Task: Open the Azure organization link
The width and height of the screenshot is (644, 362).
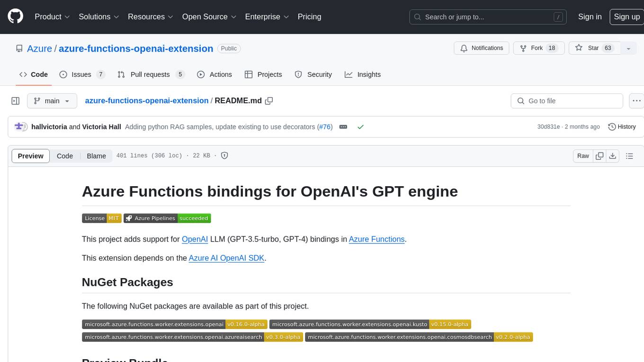Action: point(39,48)
